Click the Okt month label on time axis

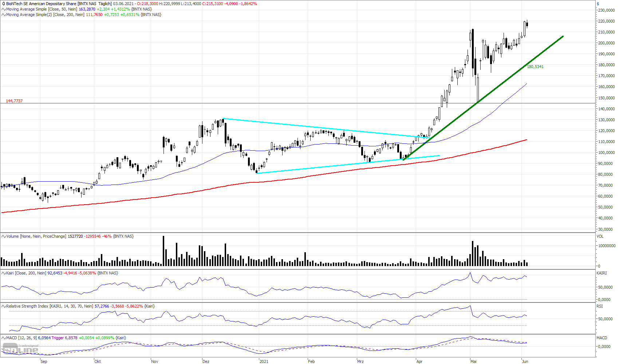pos(98,361)
